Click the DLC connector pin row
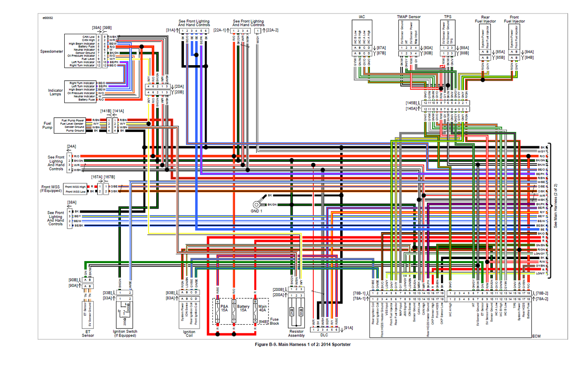 coord(324,330)
